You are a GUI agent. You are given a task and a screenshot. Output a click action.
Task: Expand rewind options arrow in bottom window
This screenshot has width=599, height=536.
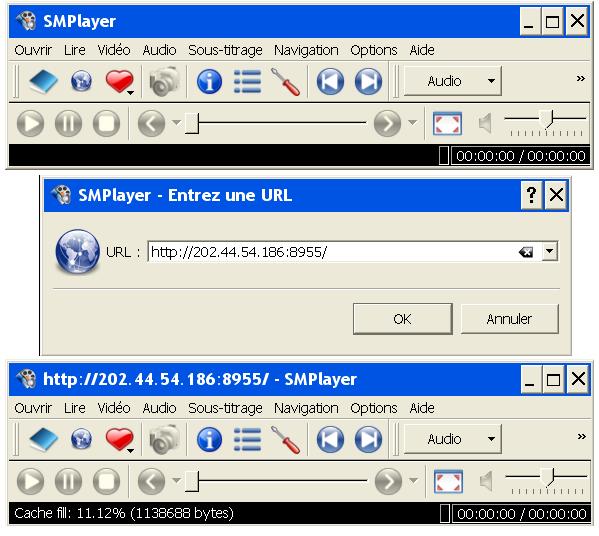point(176,480)
